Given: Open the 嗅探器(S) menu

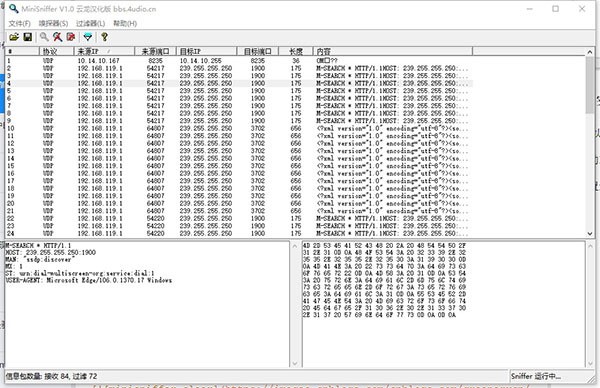Looking at the screenshot, I should (53, 24).
